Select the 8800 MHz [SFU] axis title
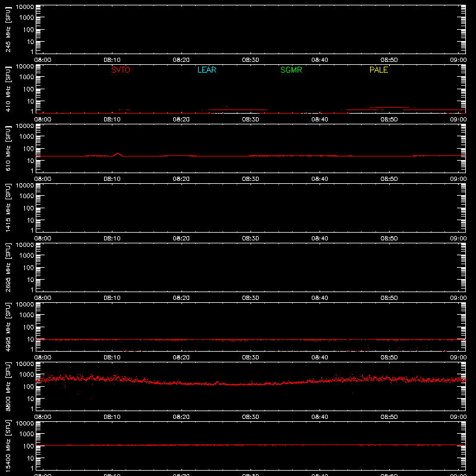 (x=8, y=386)
